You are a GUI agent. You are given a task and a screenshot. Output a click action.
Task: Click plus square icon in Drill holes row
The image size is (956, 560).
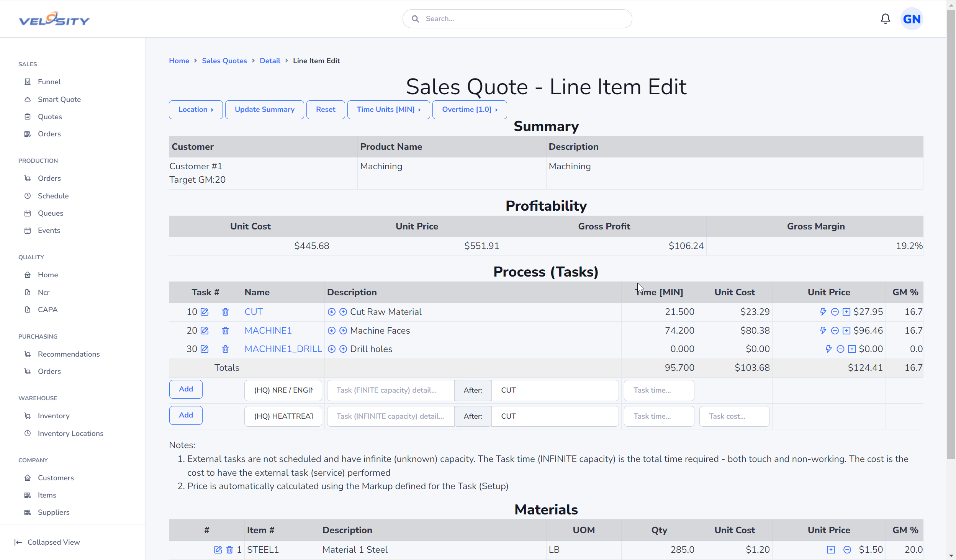click(x=852, y=349)
